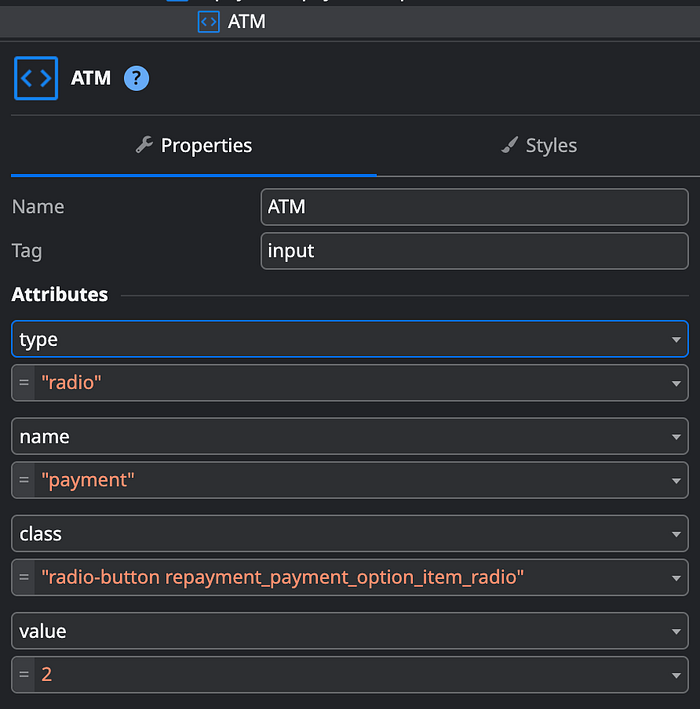The width and height of the screenshot is (700, 709).
Task: Open the 'type' attribute name dropdown
Action: click(677, 340)
